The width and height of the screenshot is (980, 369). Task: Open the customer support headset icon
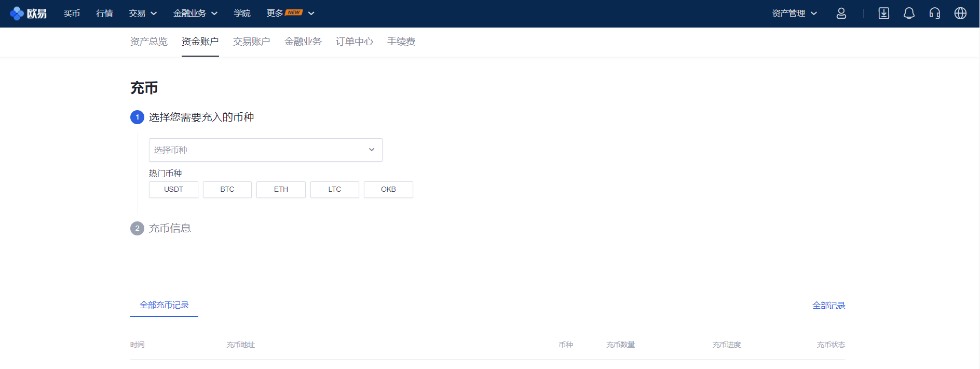pyautogui.click(x=934, y=14)
